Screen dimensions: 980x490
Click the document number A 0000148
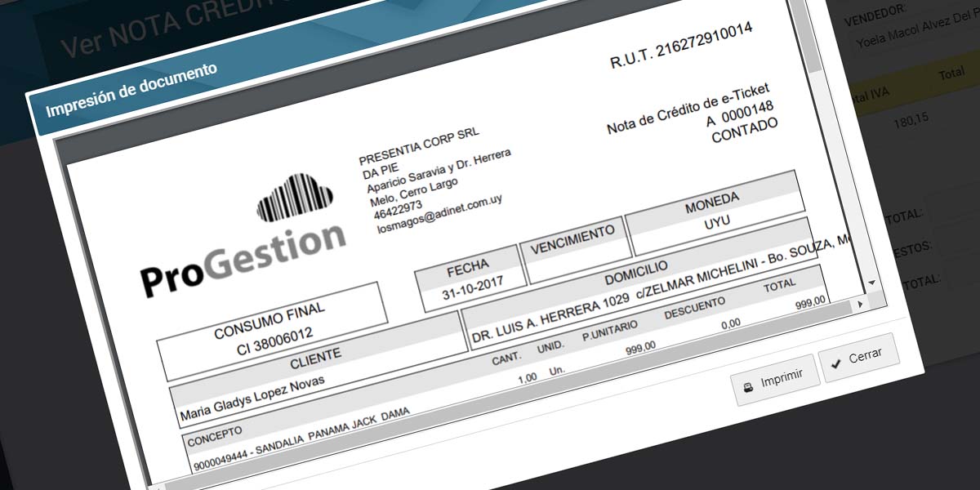(x=741, y=115)
